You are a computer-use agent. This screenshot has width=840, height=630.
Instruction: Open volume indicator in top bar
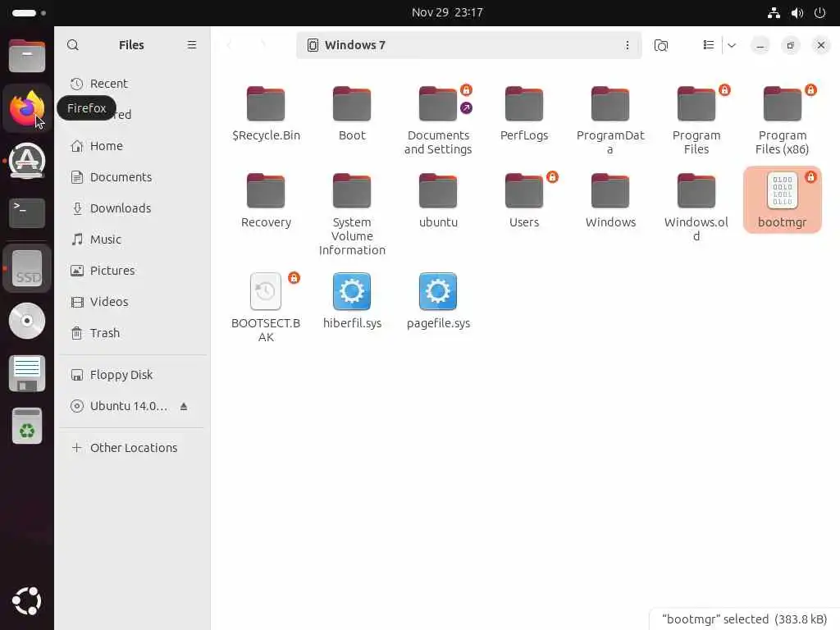coord(797,13)
